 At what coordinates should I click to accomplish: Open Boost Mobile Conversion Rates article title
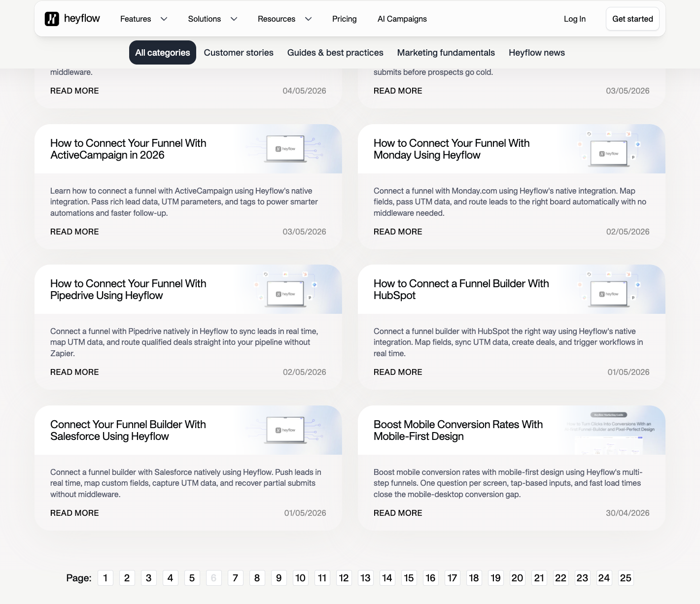click(458, 430)
